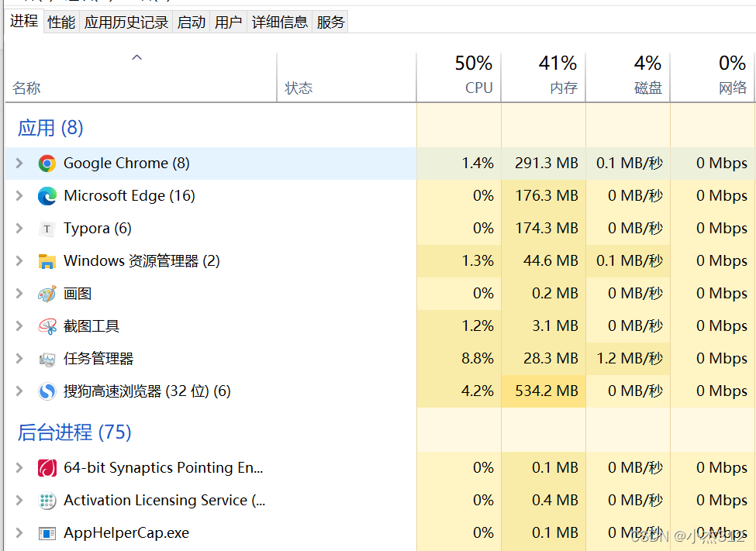Screen dimensions: 756x551
Task: Click the Synaptics Pointing red icon
Action: coord(47,468)
